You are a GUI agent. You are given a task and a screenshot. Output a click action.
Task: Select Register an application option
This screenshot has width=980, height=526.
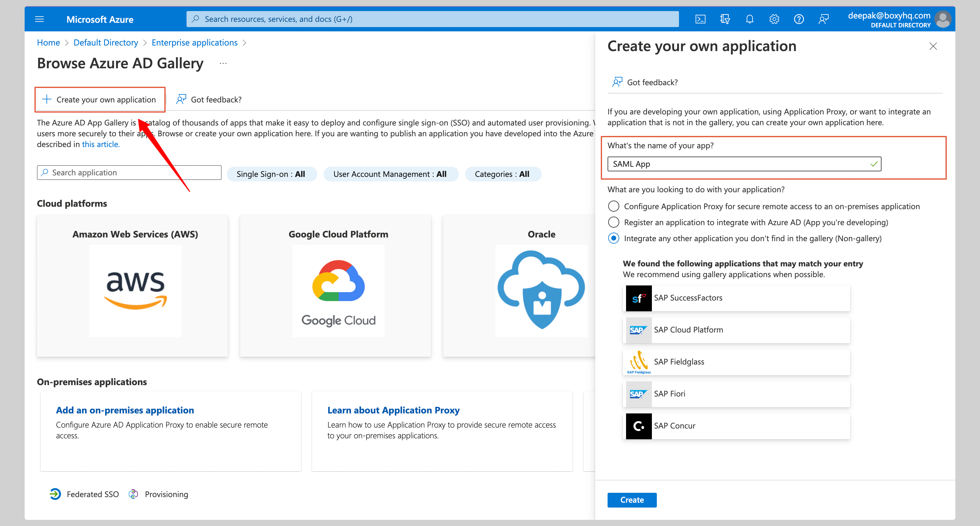click(613, 222)
